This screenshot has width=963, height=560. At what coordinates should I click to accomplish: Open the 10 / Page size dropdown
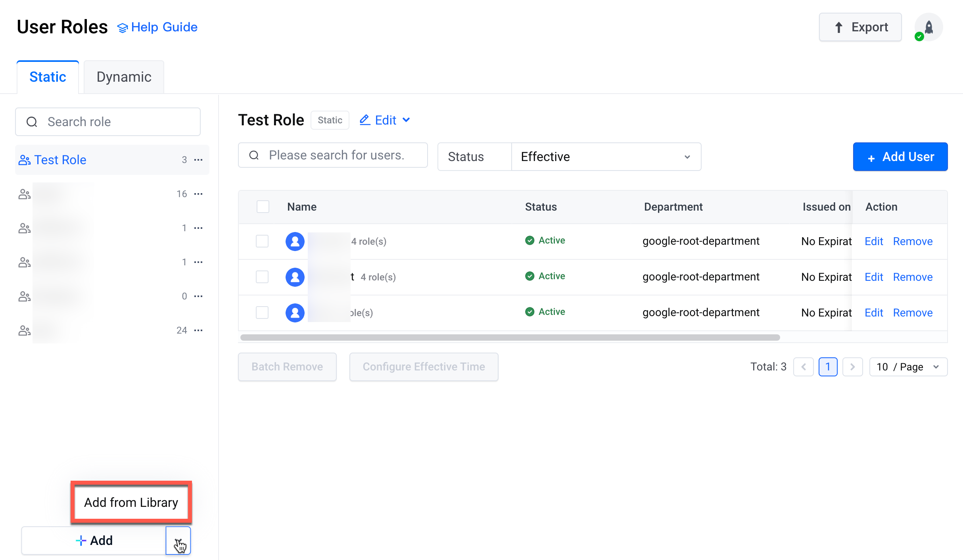(908, 367)
